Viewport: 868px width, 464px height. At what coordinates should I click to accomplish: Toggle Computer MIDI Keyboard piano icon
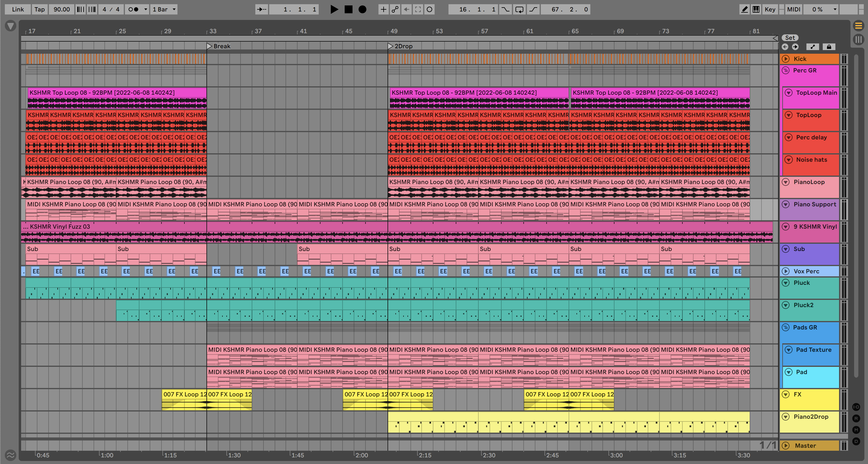click(x=756, y=9)
